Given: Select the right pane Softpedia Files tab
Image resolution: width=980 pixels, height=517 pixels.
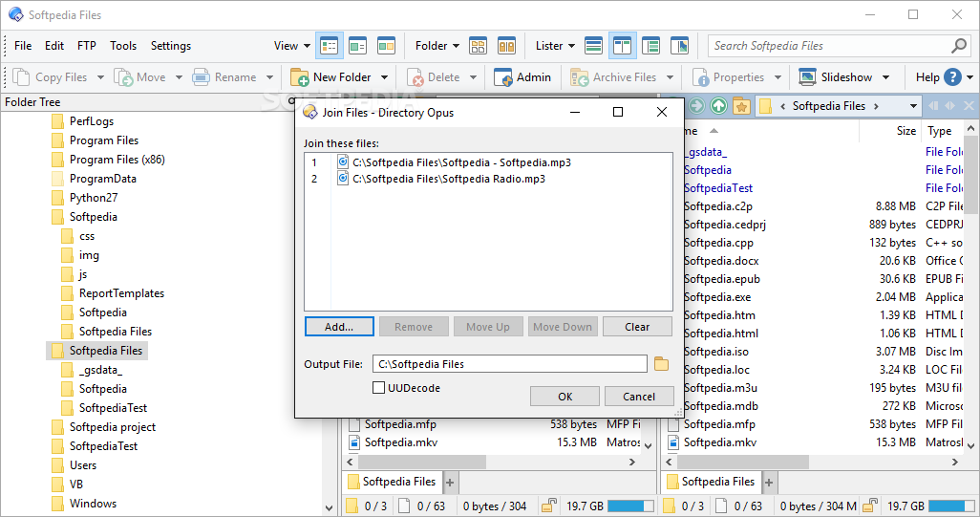Looking at the screenshot, I should (x=712, y=482).
